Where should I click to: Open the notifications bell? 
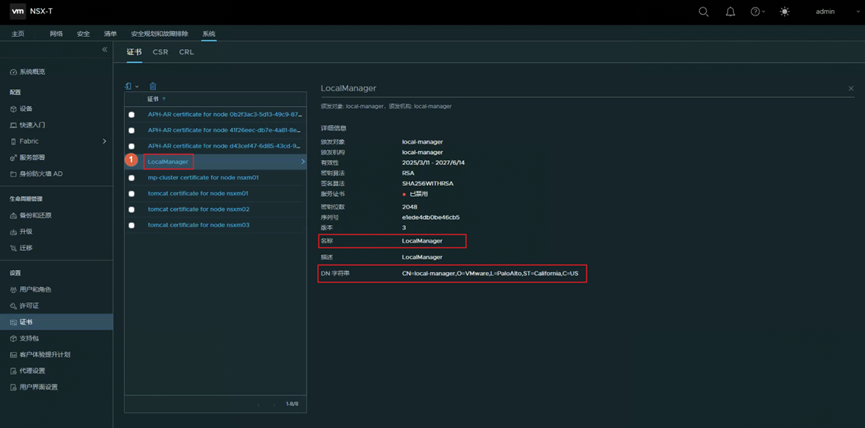(730, 12)
